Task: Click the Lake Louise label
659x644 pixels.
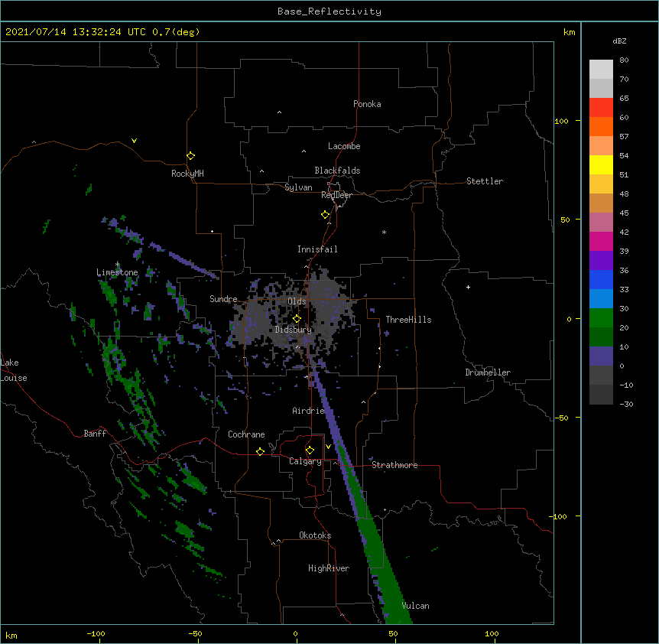Action: [14, 370]
